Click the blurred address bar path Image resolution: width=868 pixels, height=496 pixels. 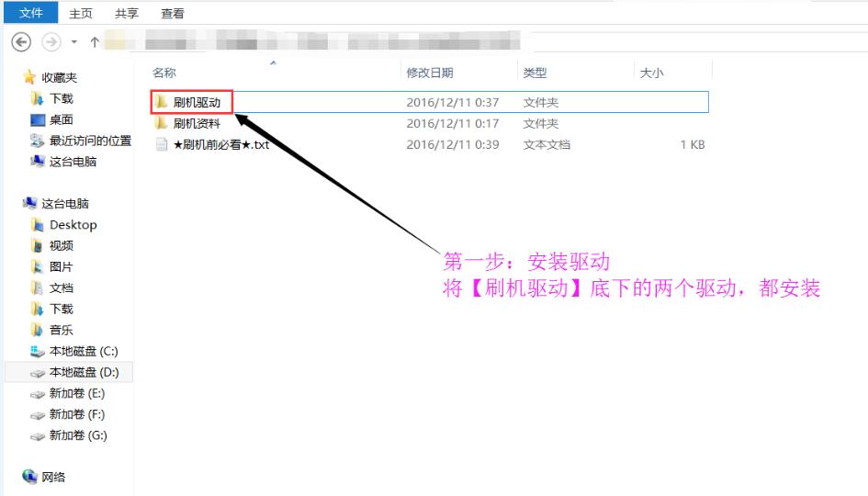point(311,41)
